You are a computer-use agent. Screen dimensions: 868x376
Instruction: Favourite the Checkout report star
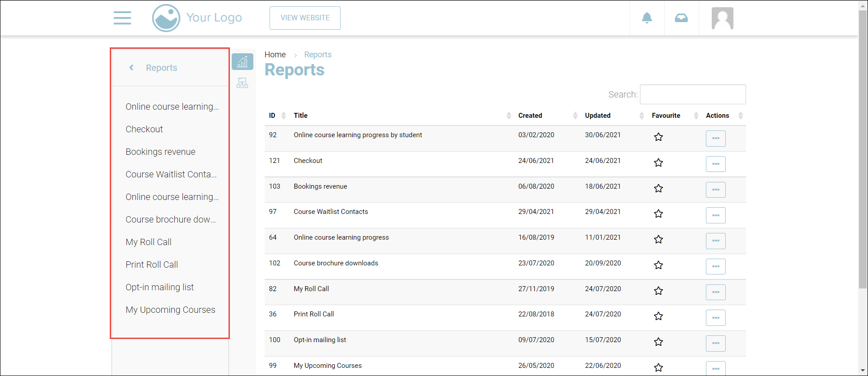pyautogui.click(x=658, y=162)
